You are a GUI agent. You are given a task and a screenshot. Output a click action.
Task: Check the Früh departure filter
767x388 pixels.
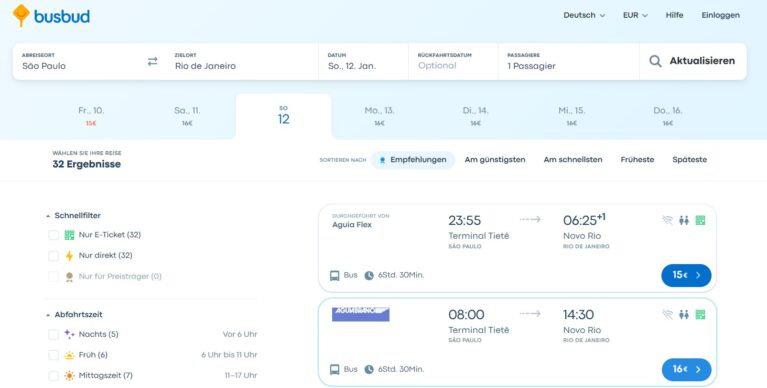[x=53, y=355]
